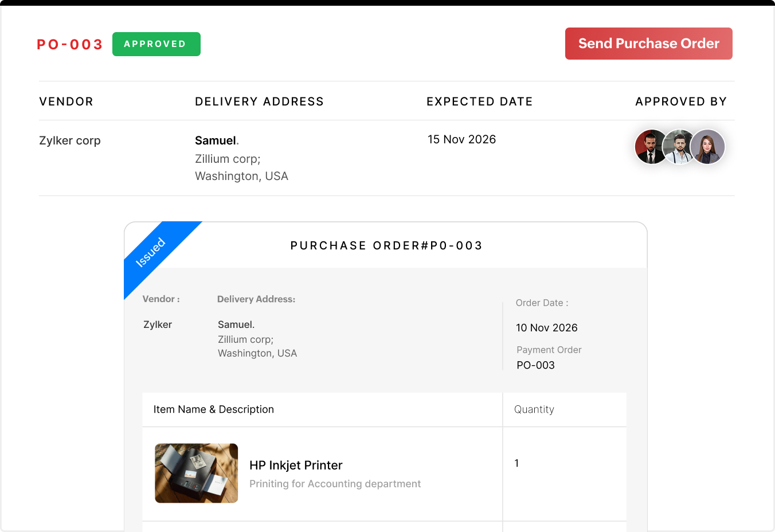This screenshot has width=775, height=532.
Task: Click the PO-003 red heading
Action: (69, 44)
